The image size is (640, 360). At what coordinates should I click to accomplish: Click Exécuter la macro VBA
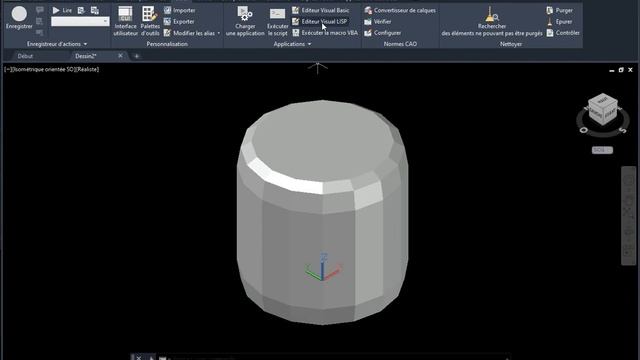[x=325, y=33]
